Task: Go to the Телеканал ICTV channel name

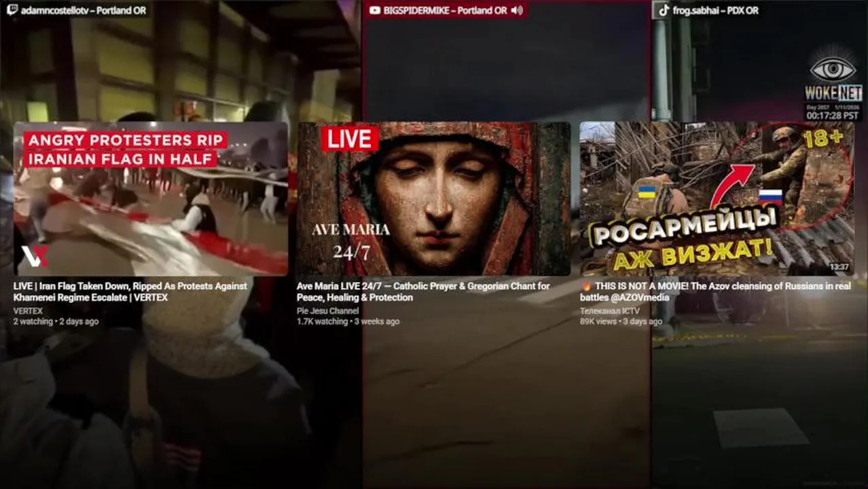Action: [609, 311]
